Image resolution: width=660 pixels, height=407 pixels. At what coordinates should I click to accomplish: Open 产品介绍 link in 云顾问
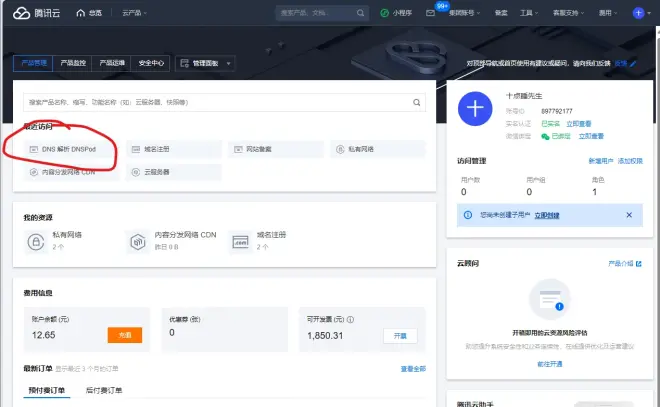point(620,263)
